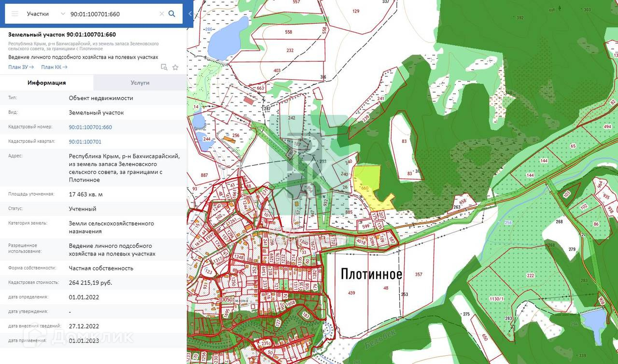Viewport: 618px width, 364px height.
Task: Click the zoom-to-object icon beside star
Action: coord(164,67)
